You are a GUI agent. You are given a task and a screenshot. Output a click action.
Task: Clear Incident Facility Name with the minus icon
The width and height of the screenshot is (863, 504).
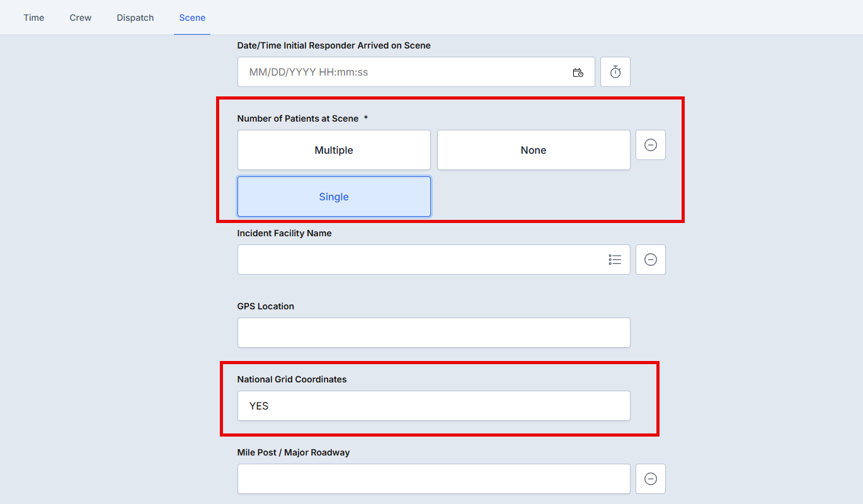pyautogui.click(x=650, y=260)
